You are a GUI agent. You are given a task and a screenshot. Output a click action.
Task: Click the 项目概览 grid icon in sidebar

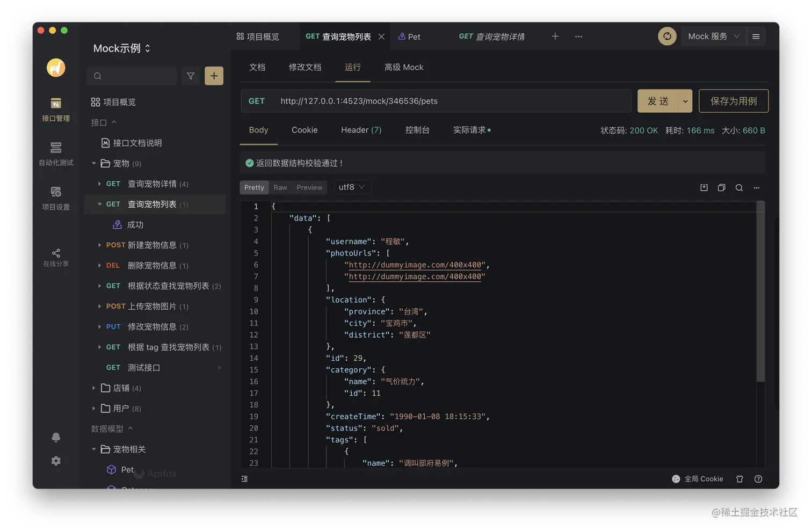(x=96, y=102)
